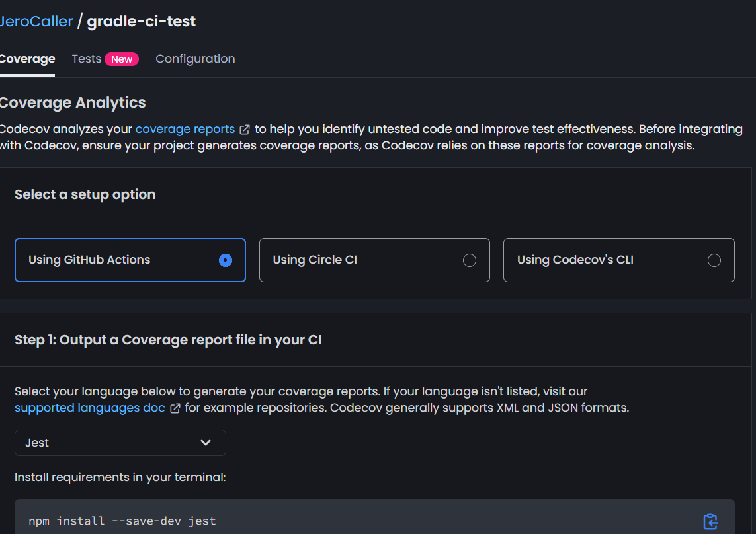
Task: Click external-link icon after supported languages doc
Action: pyautogui.click(x=175, y=408)
